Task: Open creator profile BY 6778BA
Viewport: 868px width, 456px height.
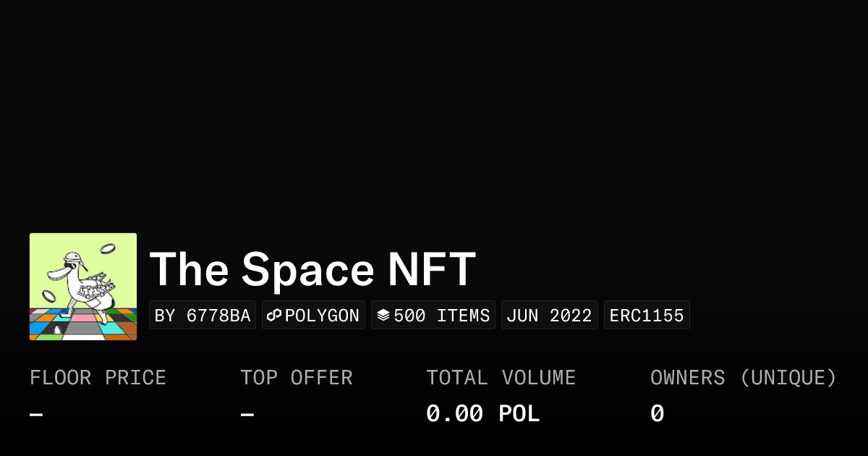Action: 203,316
